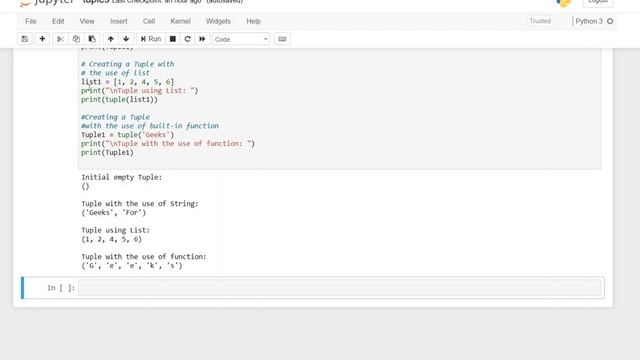This screenshot has height=360, width=640.
Task: Open the File menu
Action: (x=31, y=21)
